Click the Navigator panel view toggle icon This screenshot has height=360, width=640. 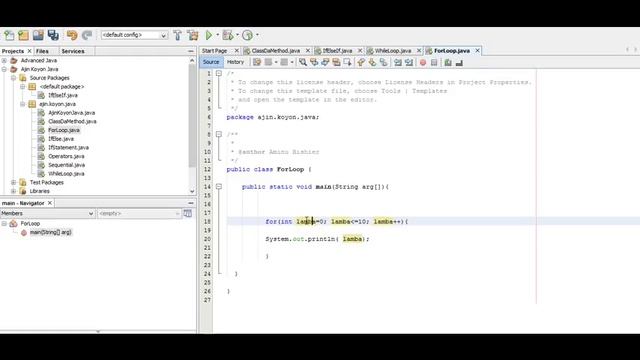(187, 213)
